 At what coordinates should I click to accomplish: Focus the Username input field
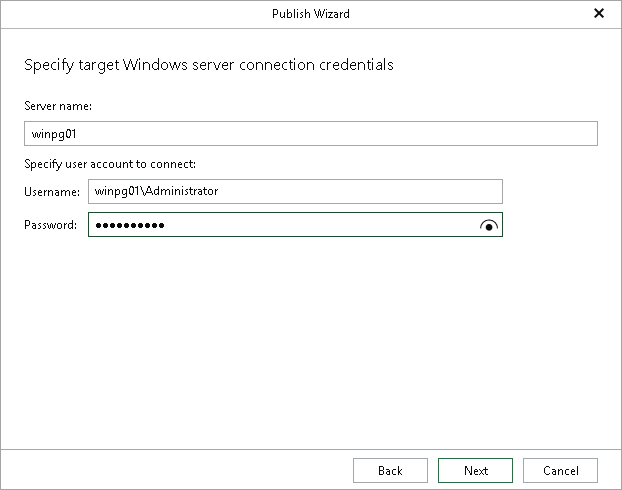pyautogui.click(x=295, y=191)
